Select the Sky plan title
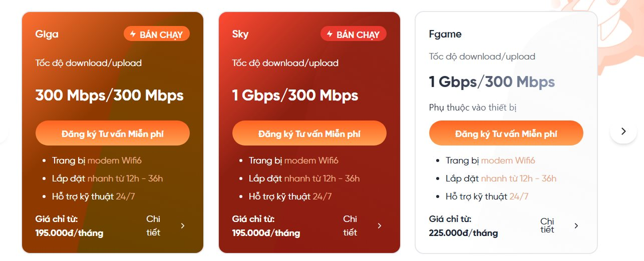The height and width of the screenshot is (261, 644). click(x=240, y=34)
